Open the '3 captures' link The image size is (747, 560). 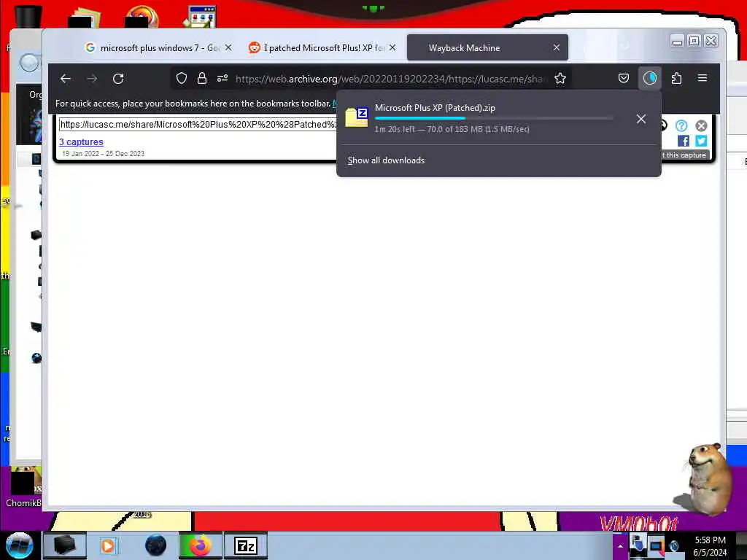(81, 142)
